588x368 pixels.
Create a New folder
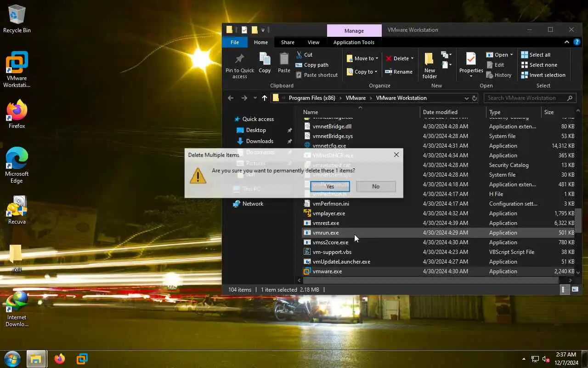430,65
